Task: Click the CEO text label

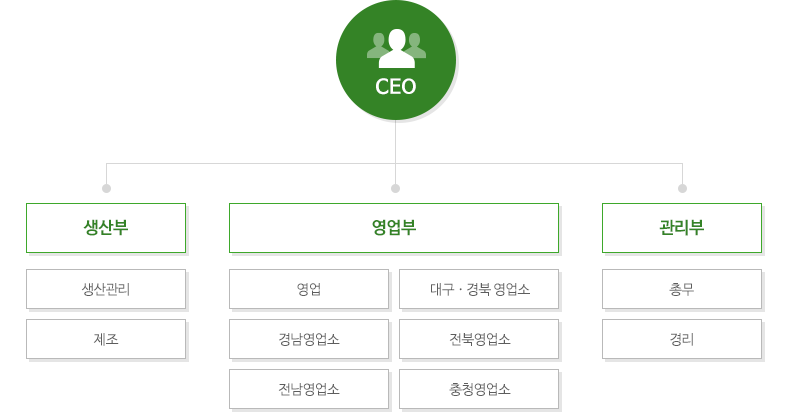Action: pyautogui.click(x=396, y=87)
